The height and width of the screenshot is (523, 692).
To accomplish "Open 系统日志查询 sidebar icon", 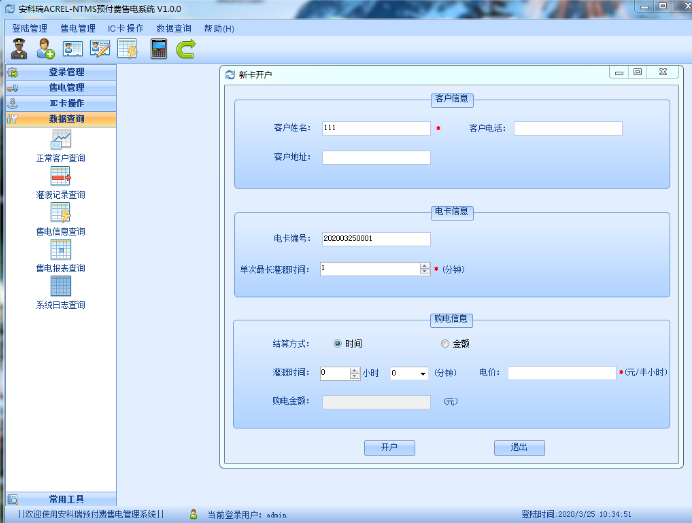I will point(61,286).
